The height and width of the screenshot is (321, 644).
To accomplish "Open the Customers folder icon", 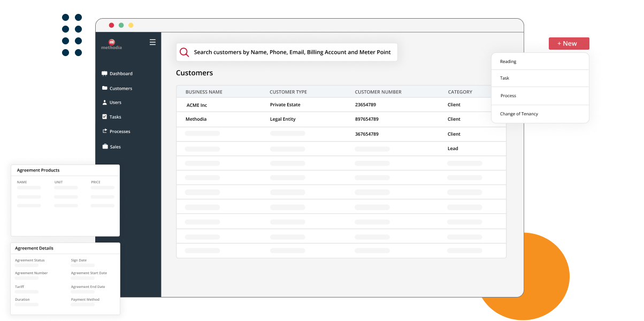I will (104, 88).
